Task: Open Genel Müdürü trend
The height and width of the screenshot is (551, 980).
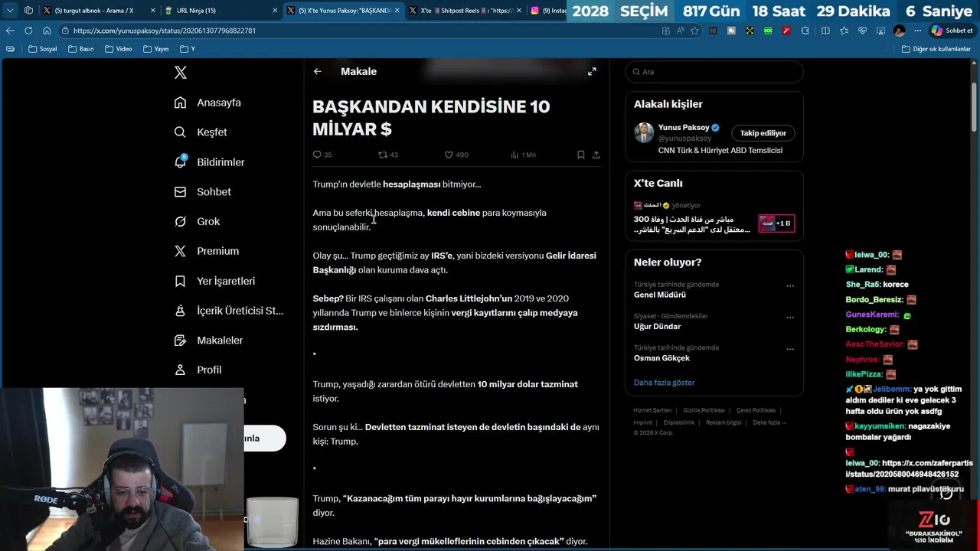Action: coord(659,295)
